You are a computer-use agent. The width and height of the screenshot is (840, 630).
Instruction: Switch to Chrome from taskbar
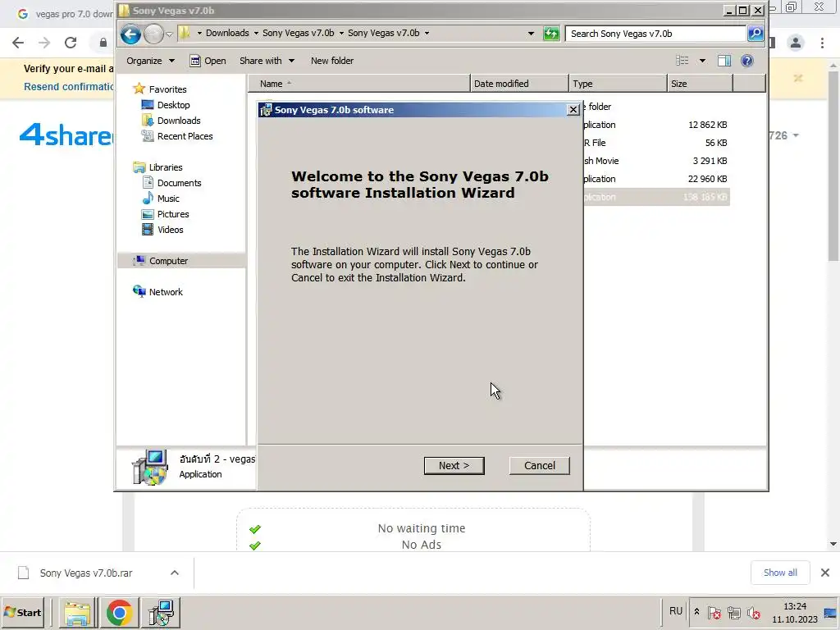click(x=119, y=612)
